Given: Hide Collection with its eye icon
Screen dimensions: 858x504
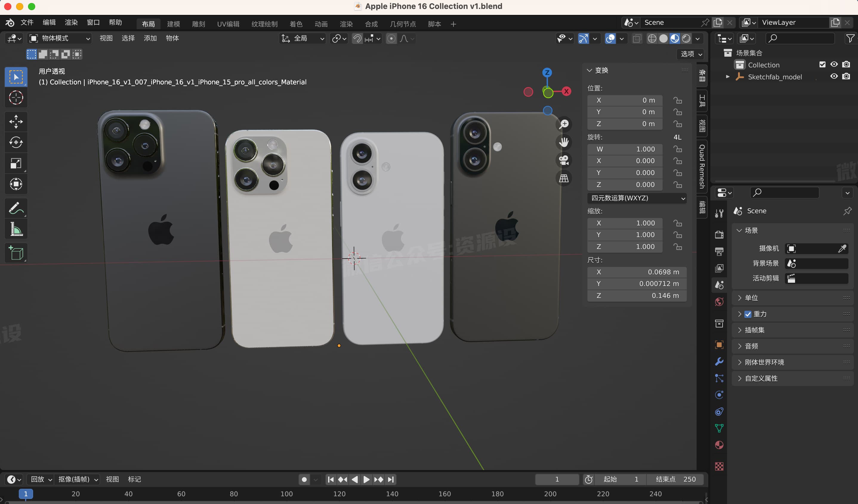Looking at the screenshot, I should pyautogui.click(x=834, y=64).
